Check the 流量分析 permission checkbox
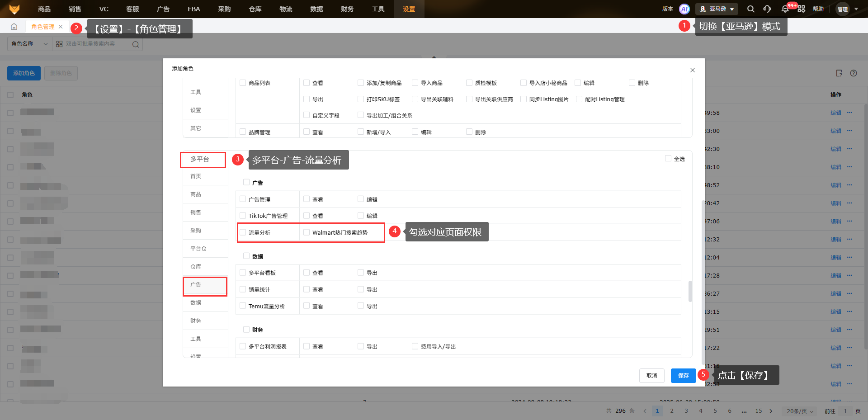 point(243,232)
